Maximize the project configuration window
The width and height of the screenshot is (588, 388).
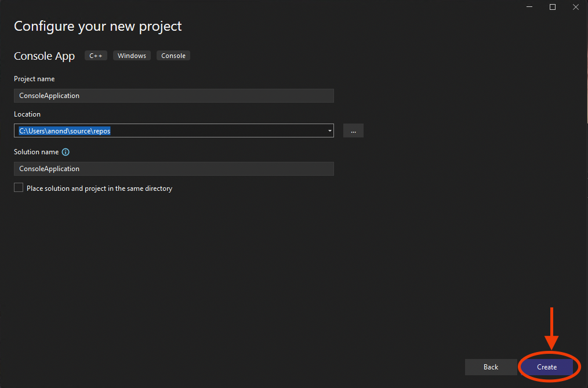(553, 7)
